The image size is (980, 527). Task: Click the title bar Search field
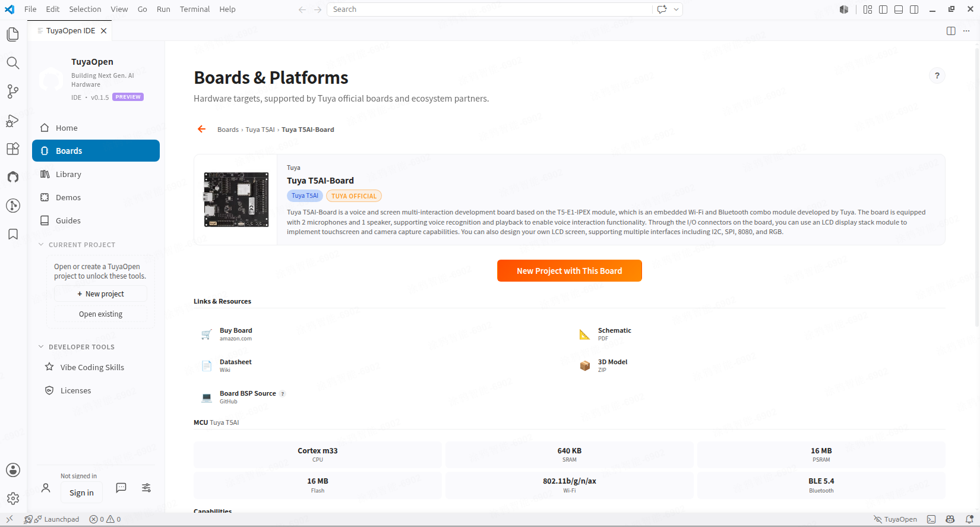pos(489,10)
